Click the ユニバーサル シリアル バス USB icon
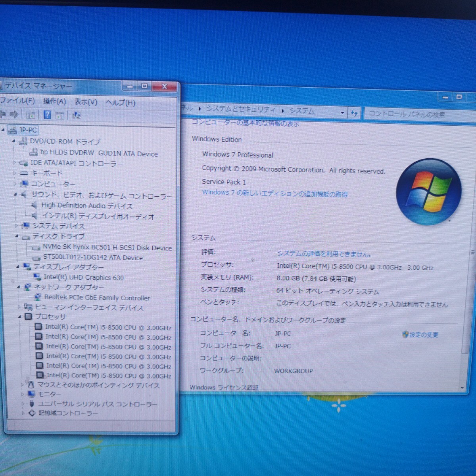 click(x=32, y=404)
